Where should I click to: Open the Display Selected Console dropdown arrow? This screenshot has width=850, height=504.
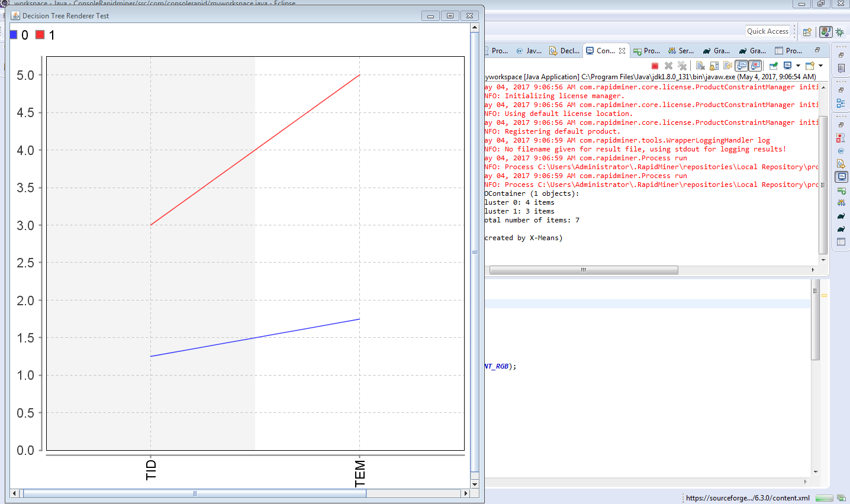pyautogui.click(x=798, y=65)
